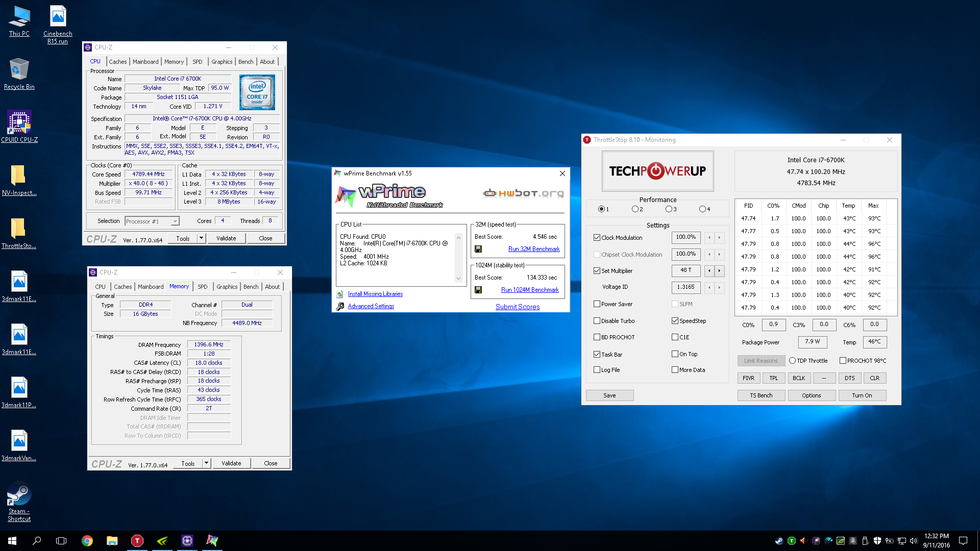Click Run 32M Benchmark link
The image size is (980, 551).
pos(534,249)
